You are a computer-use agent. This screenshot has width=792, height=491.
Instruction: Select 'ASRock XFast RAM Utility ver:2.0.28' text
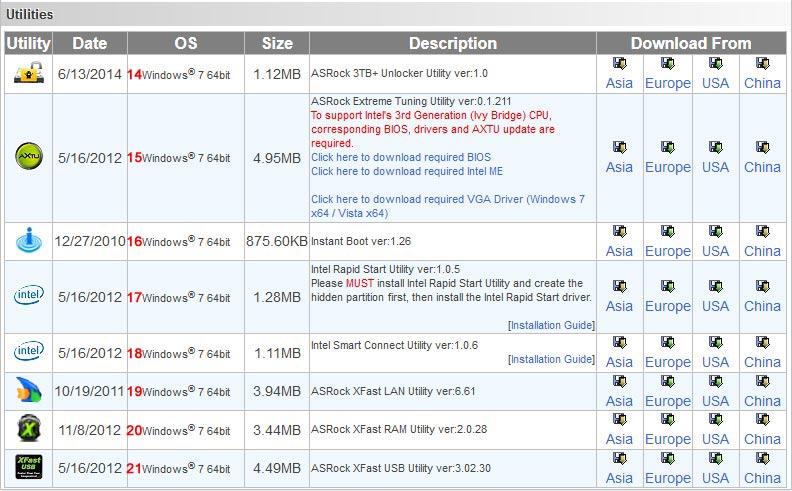click(399, 429)
